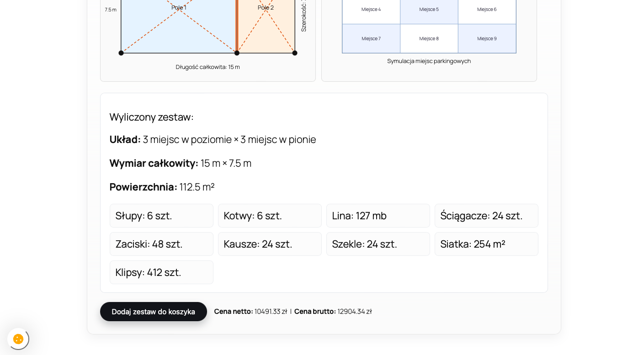Select the Szekle: 24 szt. tile
Viewport: 644px width, 355px height.
[x=378, y=244]
